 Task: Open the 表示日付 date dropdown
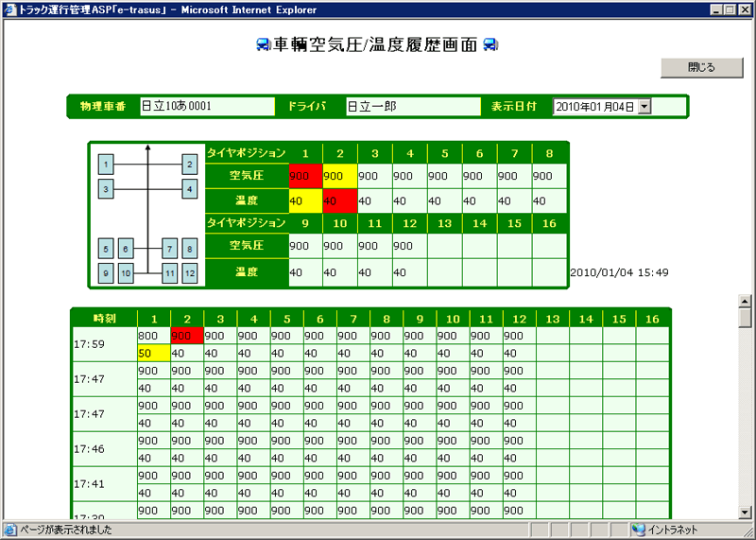645,107
